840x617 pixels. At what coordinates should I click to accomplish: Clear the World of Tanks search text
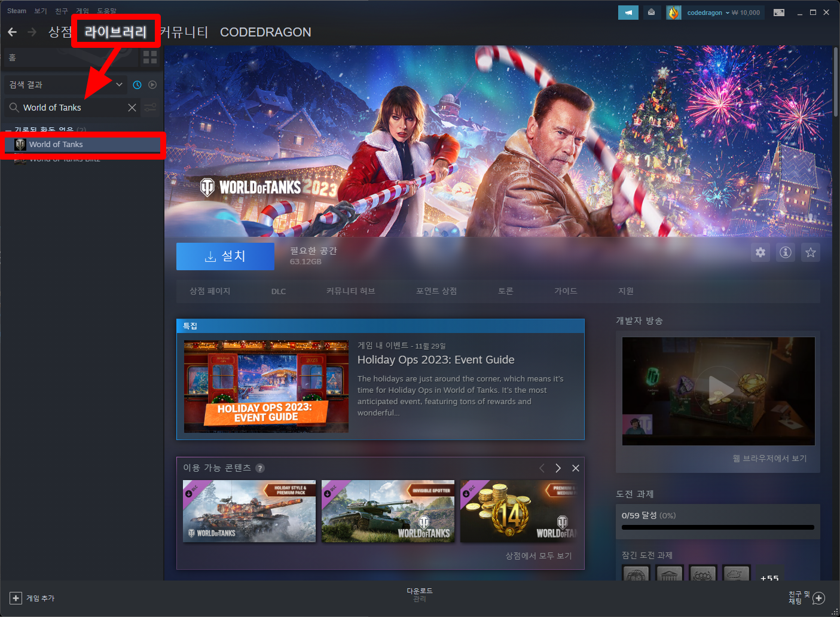pyautogui.click(x=132, y=108)
